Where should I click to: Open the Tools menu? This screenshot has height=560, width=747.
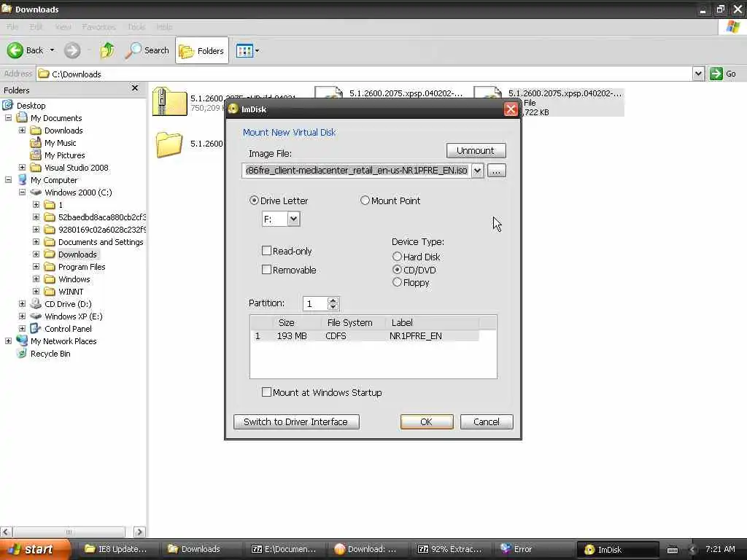pyautogui.click(x=136, y=27)
